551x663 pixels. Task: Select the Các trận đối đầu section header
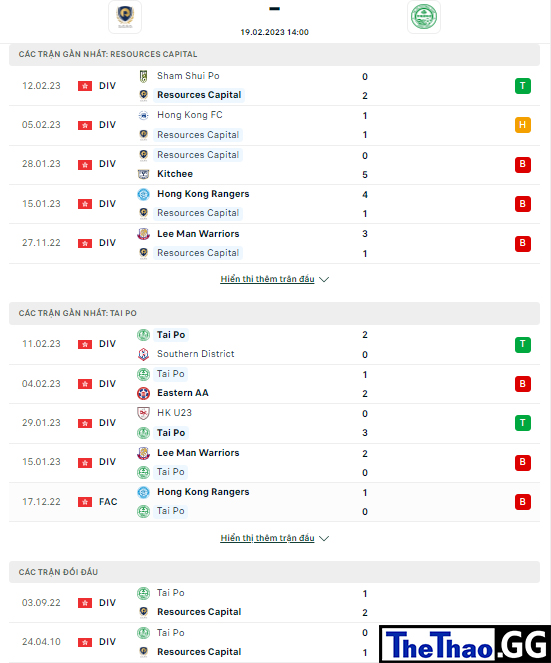click(x=274, y=572)
